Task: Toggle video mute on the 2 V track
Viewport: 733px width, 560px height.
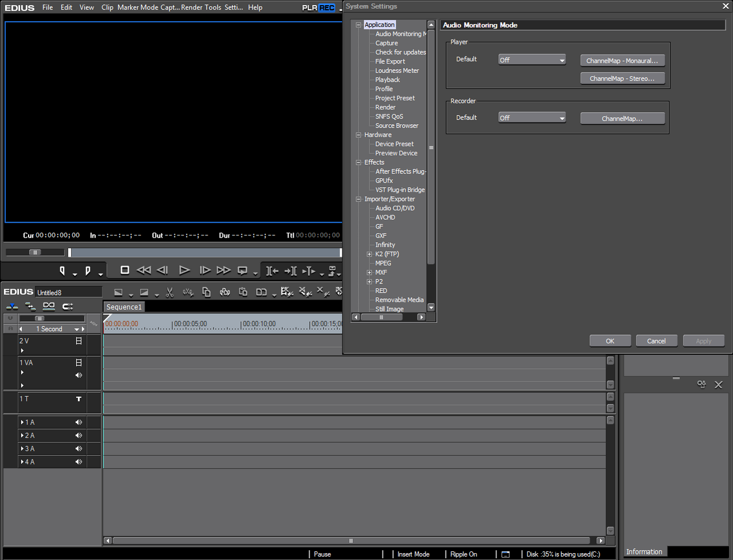Action: [78, 341]
